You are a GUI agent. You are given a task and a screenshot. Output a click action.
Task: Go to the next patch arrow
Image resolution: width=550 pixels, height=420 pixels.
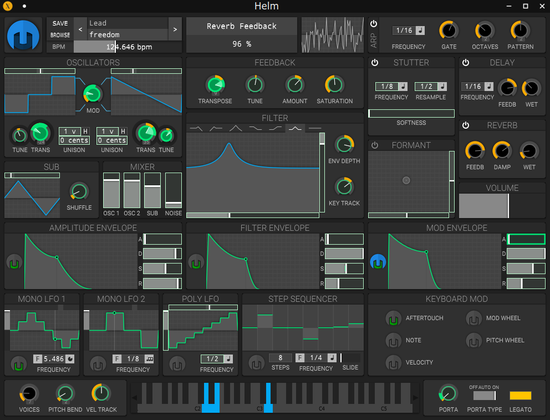pos(175,29)
